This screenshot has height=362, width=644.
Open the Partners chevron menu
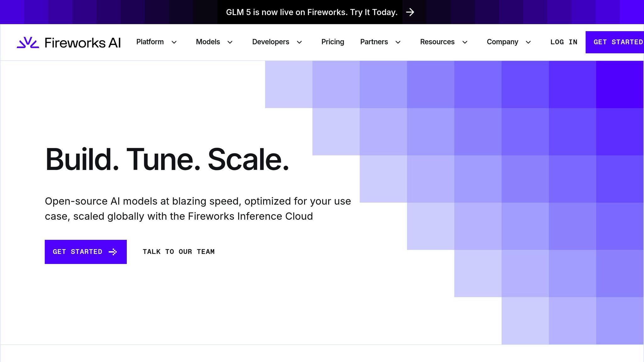click(x=398, y=42)
